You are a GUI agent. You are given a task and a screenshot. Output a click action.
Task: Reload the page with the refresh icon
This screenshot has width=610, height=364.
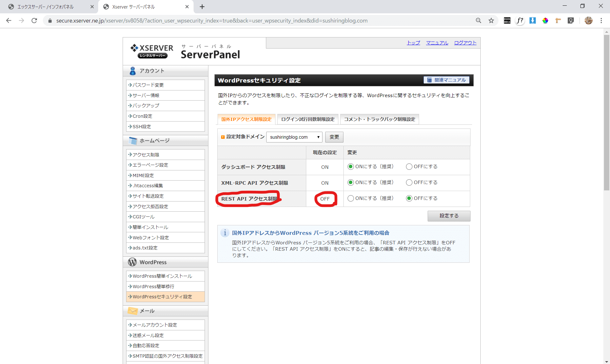[x=34, y=21]
